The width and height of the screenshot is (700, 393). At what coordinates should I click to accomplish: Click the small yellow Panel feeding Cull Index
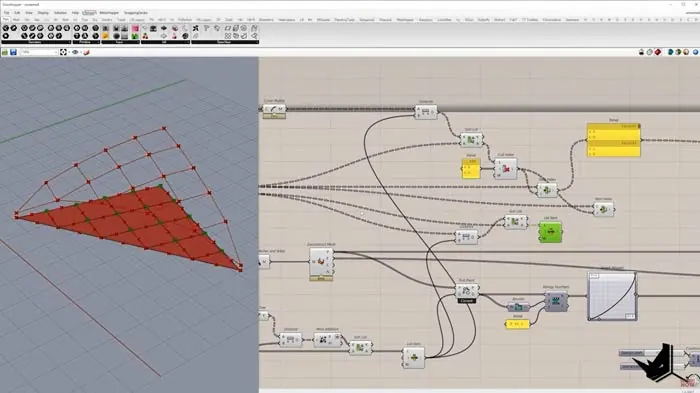click(x=471, y=168)
